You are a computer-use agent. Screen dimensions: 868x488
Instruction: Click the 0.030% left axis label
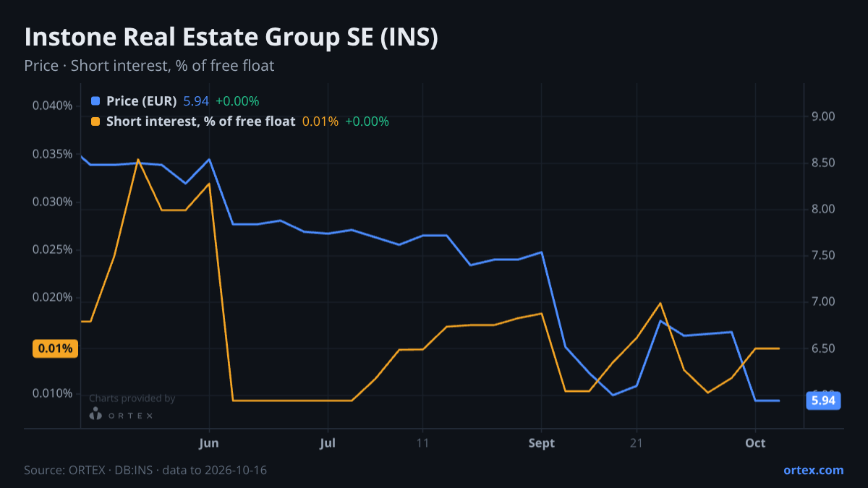point(53,202)
